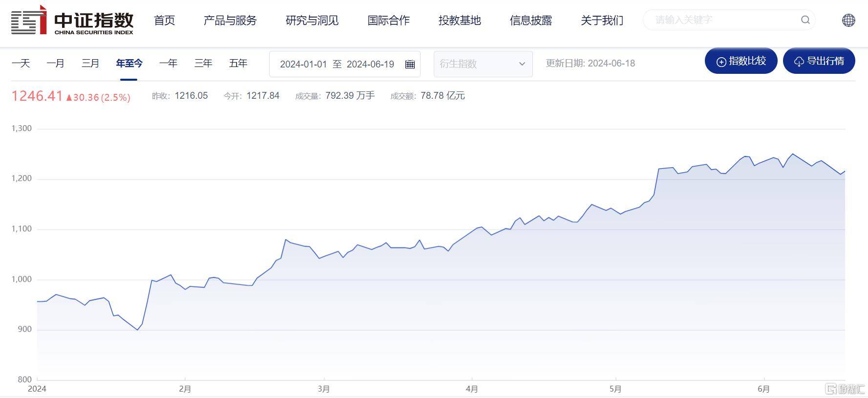
Task: Select the 一天 time range tab
Action: pos(21,63)
